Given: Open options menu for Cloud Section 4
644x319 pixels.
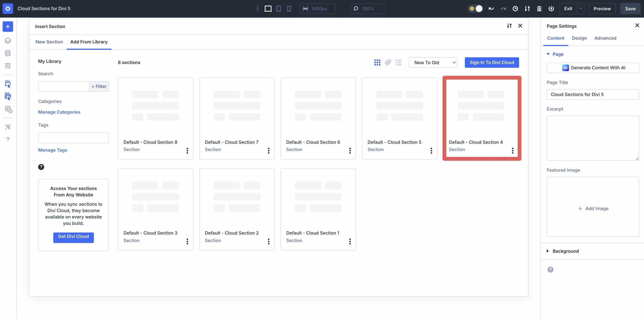Looking at the screenshot, I should [513, 151].
